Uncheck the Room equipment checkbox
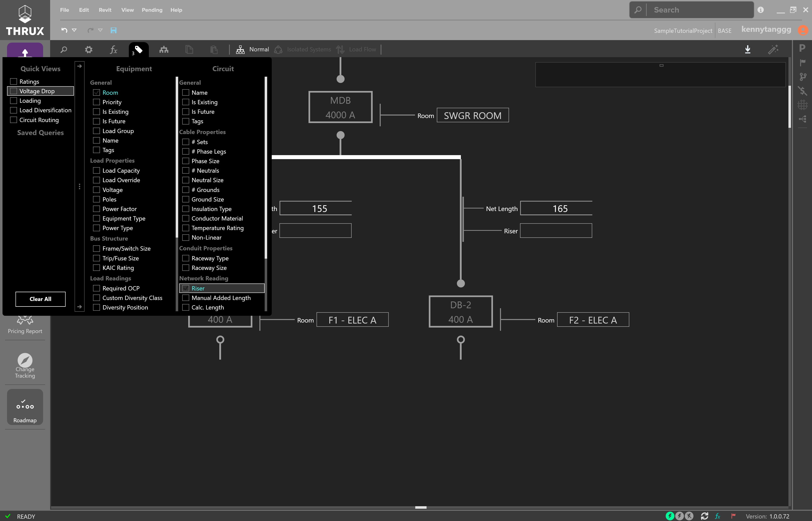812x521 pixels. [x=96, y=92]
